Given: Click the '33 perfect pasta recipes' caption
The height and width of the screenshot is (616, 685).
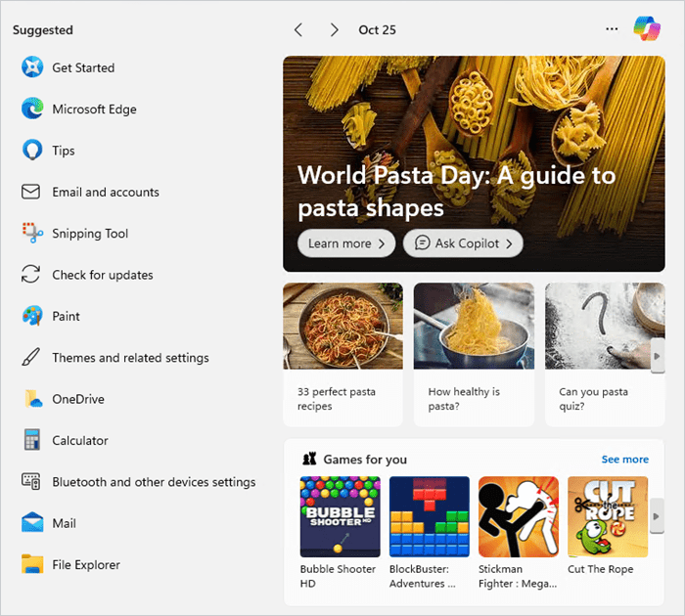Looking at the screenshot, I should click(337, 399).
